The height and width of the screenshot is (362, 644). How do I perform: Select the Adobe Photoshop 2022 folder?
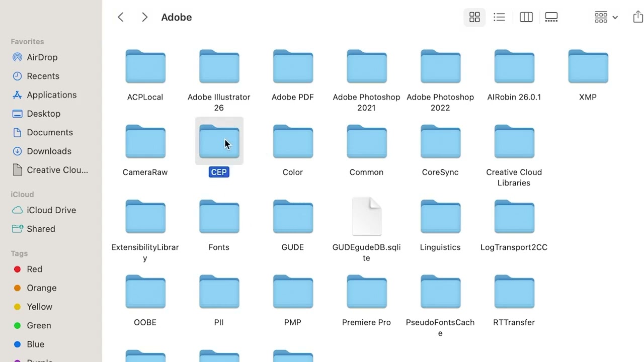point(440,66)
